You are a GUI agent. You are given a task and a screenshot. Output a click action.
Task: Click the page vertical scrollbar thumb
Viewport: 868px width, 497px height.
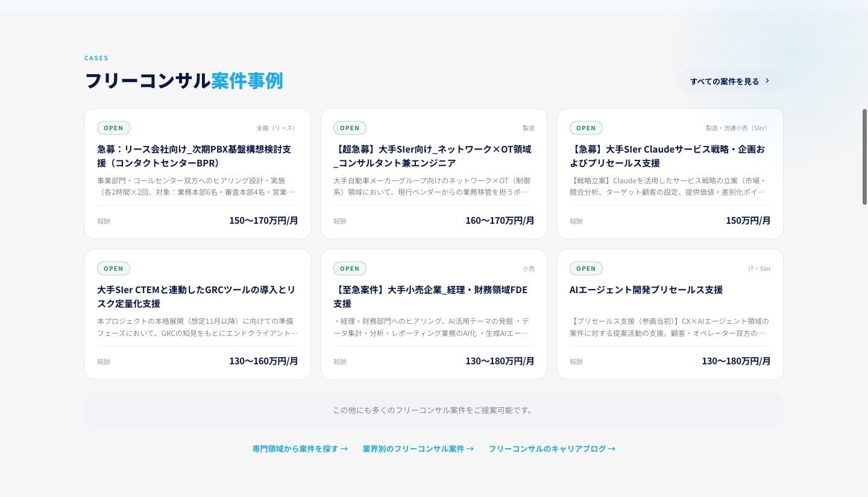click(x=864, y=157)
